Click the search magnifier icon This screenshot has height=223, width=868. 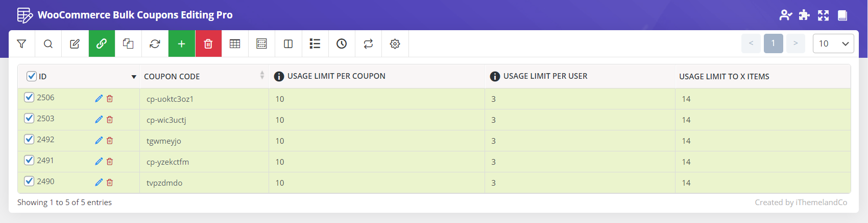(x=48, y=43)
